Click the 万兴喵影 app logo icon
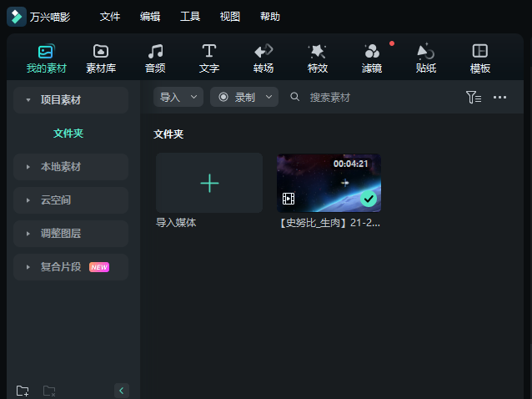This screenshot has width=532, height=399. [17, 17]
